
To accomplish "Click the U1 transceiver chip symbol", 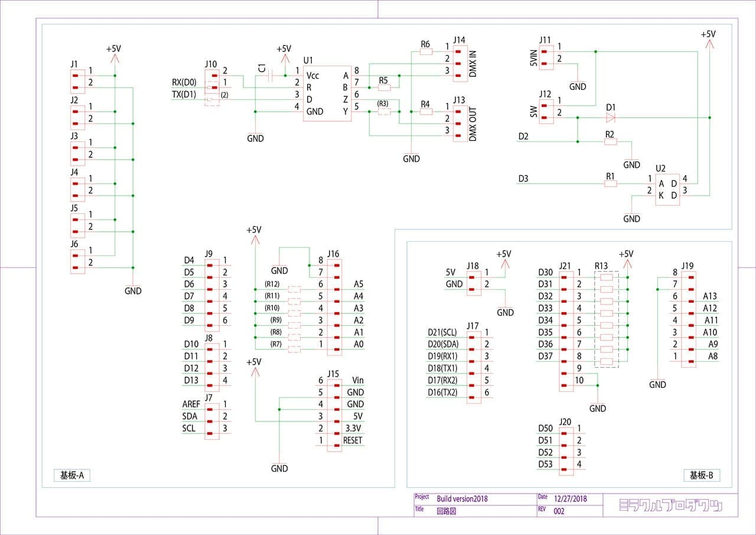I will click(x=327, y=93).
